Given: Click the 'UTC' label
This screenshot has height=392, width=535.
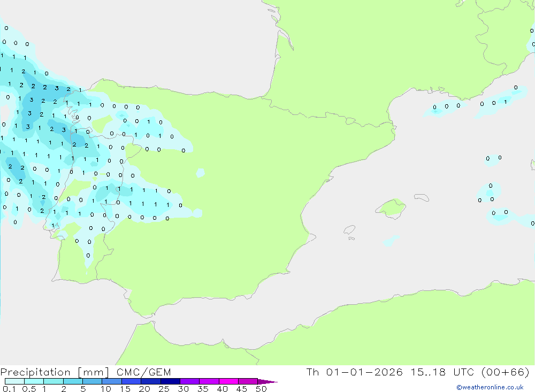Looking at the screenshot, I should 464,372.
